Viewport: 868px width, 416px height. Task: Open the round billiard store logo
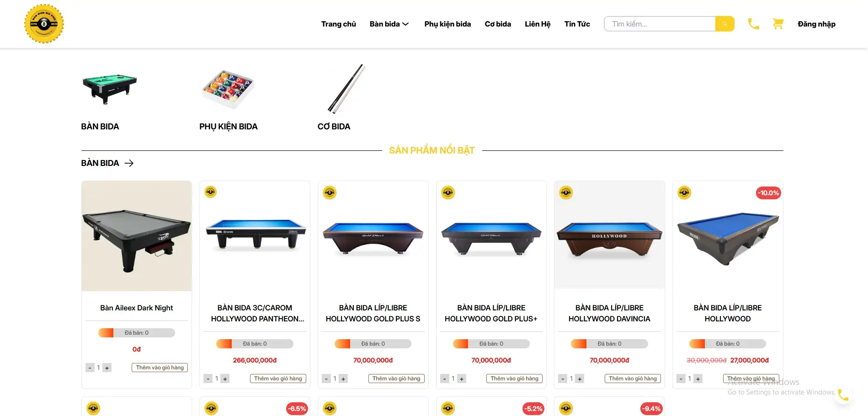pyautogui.click(x=44, y=24)
